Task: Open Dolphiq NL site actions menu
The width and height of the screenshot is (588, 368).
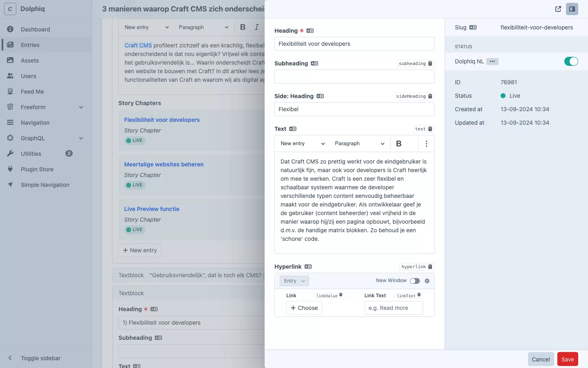Action: [492, 61]
